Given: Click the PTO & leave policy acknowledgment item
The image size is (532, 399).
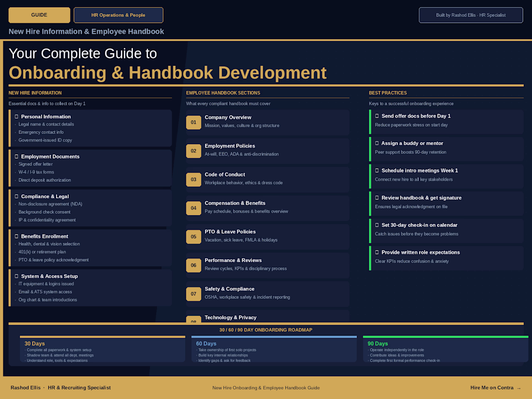Looking at the screenshot, I should point(54,260).
